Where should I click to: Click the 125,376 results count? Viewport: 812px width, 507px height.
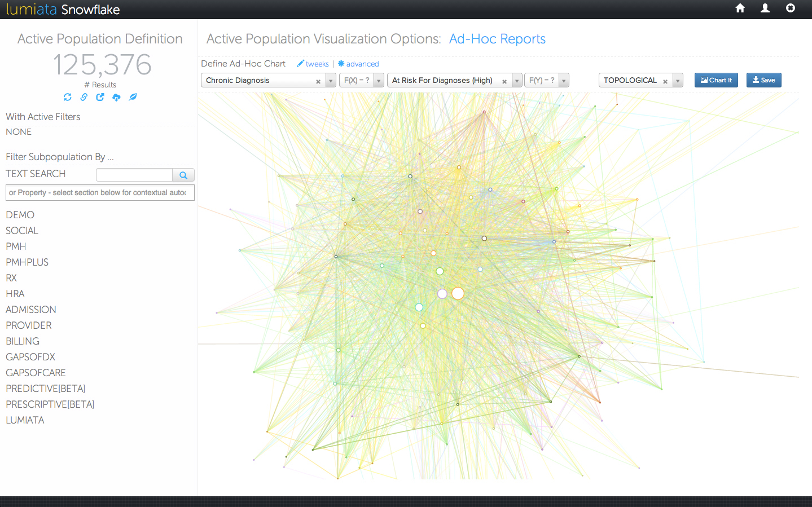pyautogui.click(x=102, y=64)
